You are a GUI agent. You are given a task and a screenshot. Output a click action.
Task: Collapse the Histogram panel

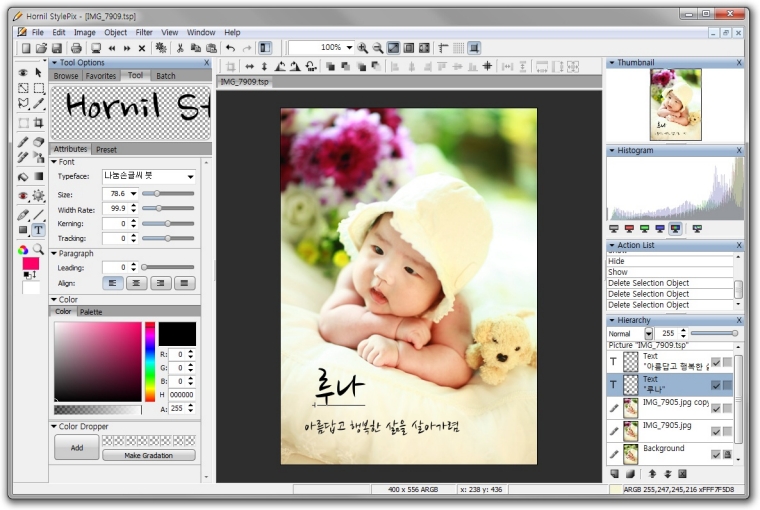click(612, 151)
